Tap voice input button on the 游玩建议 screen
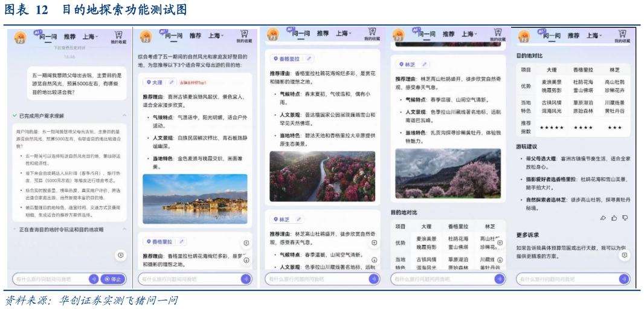The height and width of the screenshot is (309, 644). click(624, 279)
